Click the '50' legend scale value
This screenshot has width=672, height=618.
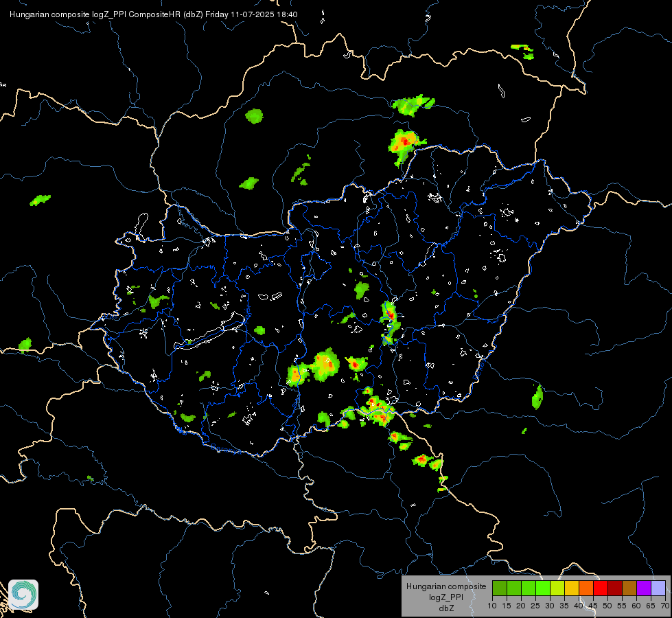coord(607,606)
